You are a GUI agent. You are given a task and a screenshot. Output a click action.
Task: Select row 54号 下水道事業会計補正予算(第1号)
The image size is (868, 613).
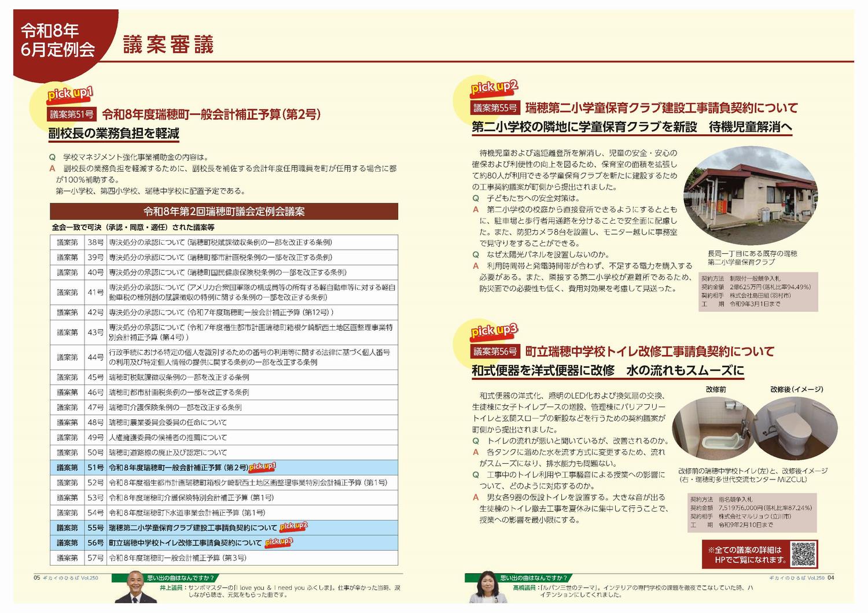click(224, 512)
